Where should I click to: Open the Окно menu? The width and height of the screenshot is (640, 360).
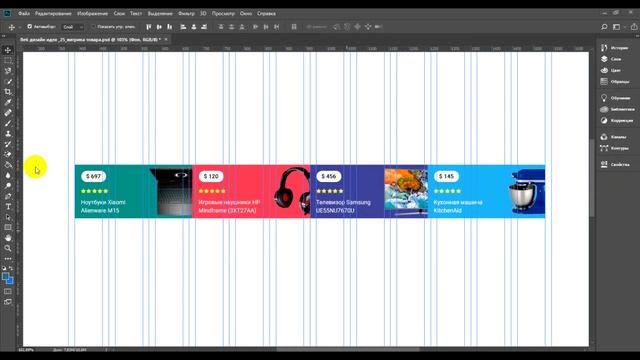point(246,13)
